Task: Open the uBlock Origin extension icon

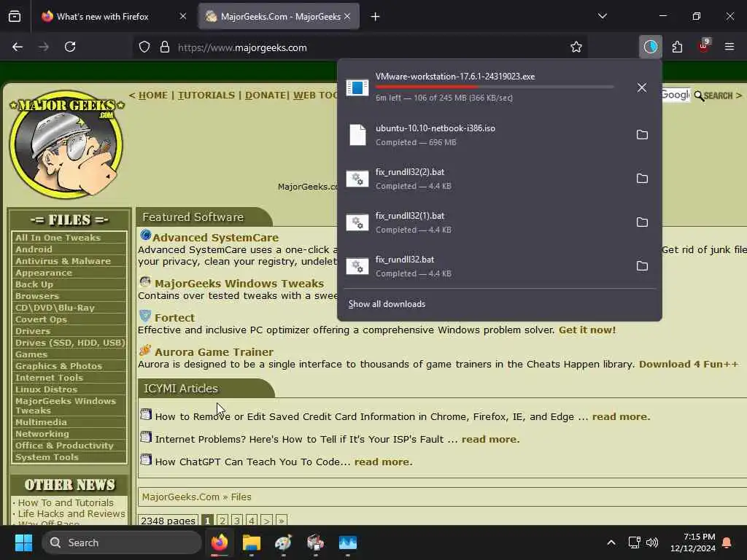Action: click(704, 47)
